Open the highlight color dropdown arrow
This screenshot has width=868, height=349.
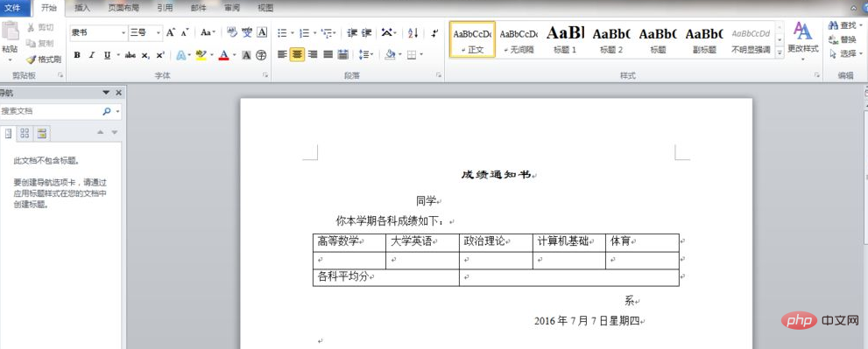click(211, 55)
